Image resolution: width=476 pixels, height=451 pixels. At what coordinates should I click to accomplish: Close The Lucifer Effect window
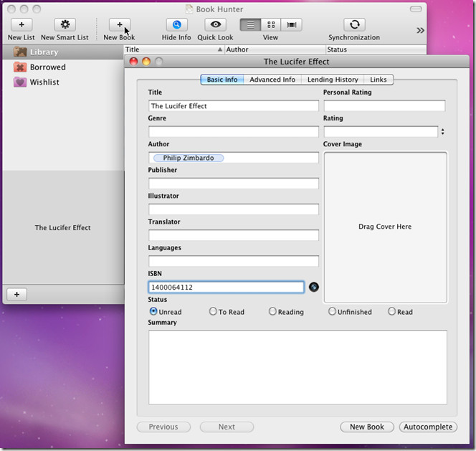click(133, 62)
